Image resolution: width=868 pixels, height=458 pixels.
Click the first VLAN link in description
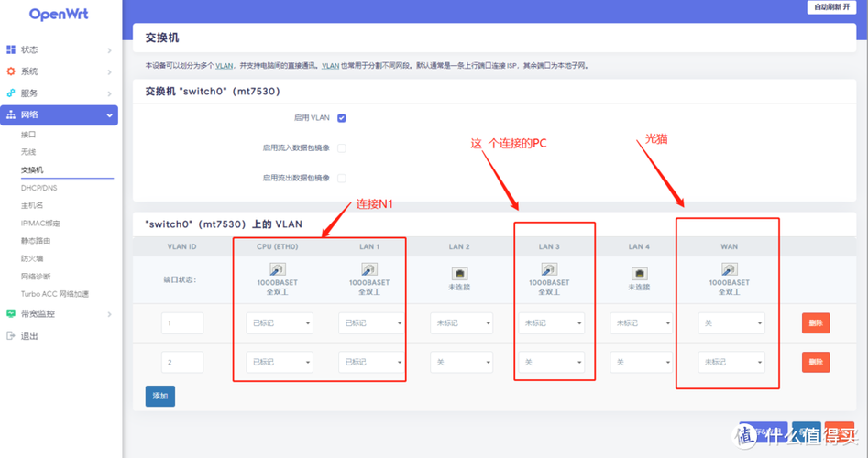[x=225, y=66]
